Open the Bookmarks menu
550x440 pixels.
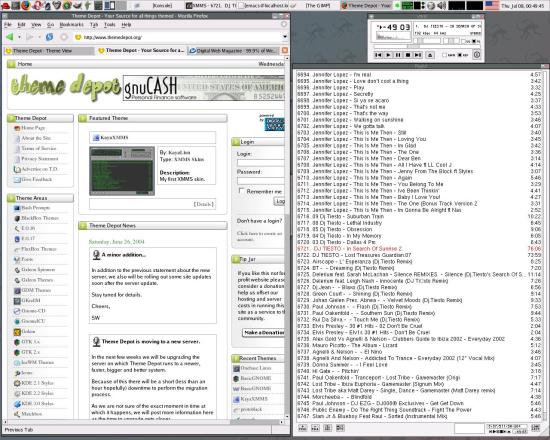tap(72, 25)
